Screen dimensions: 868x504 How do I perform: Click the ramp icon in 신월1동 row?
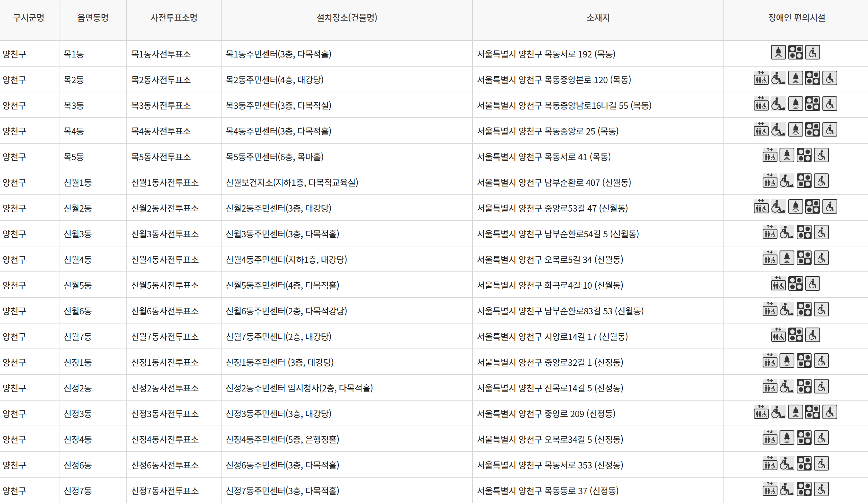786,181
